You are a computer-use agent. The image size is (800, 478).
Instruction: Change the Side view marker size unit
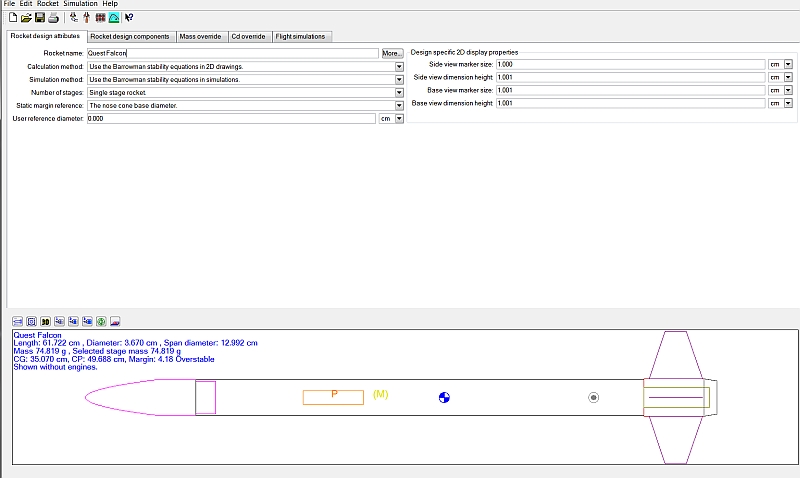(x=787, y=64)
